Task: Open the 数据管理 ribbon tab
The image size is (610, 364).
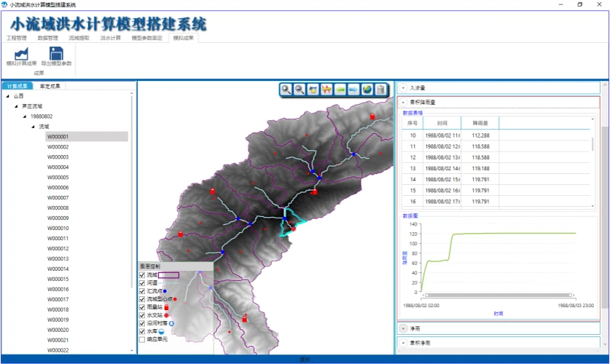Action: click(47, 38)
